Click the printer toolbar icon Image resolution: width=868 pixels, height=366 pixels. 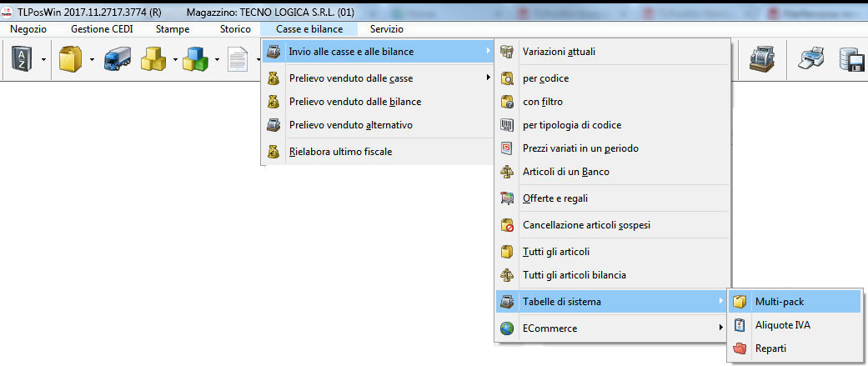pos(811,60)
